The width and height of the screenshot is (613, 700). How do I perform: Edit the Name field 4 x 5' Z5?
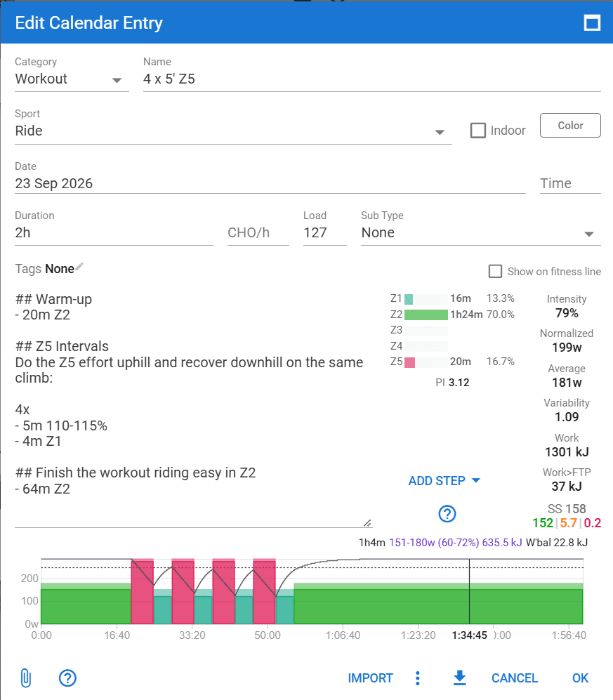point(372,79)
